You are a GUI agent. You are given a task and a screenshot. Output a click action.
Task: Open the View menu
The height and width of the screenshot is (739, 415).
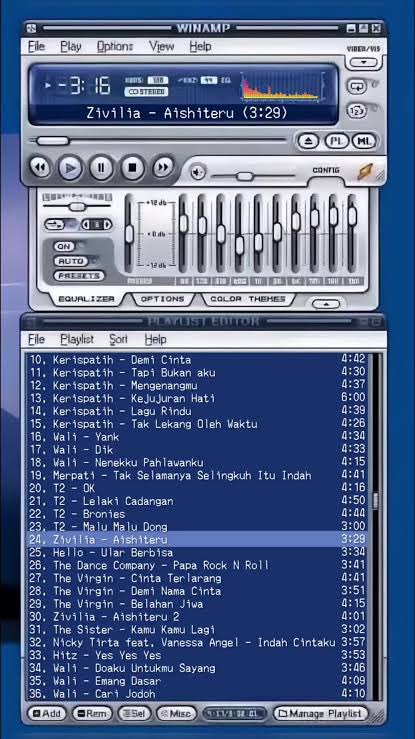click(x=162, y=46)
